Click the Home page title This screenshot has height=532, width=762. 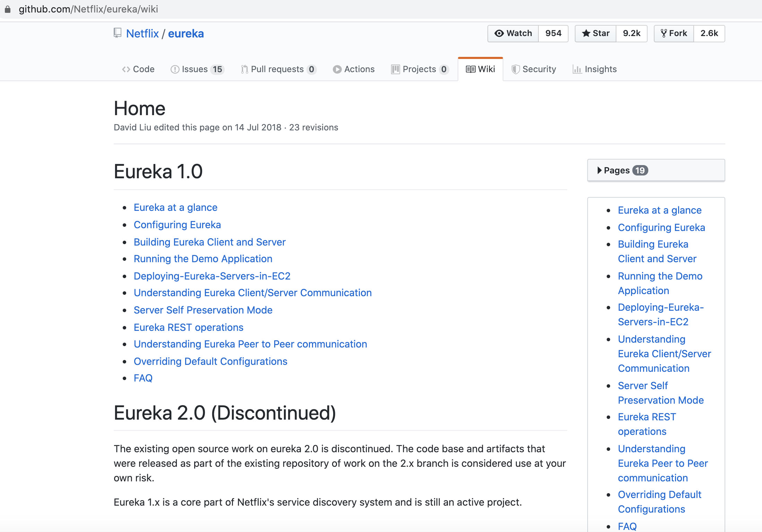139,109
